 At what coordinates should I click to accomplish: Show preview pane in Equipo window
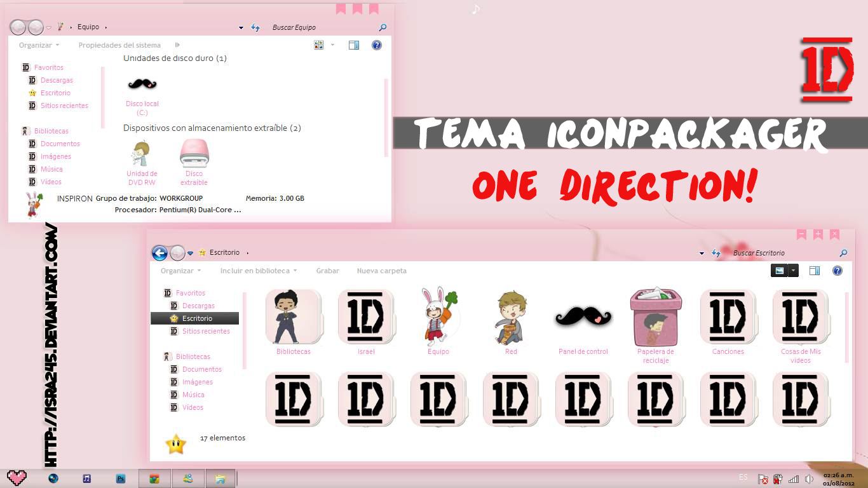[x=354, y=45]
